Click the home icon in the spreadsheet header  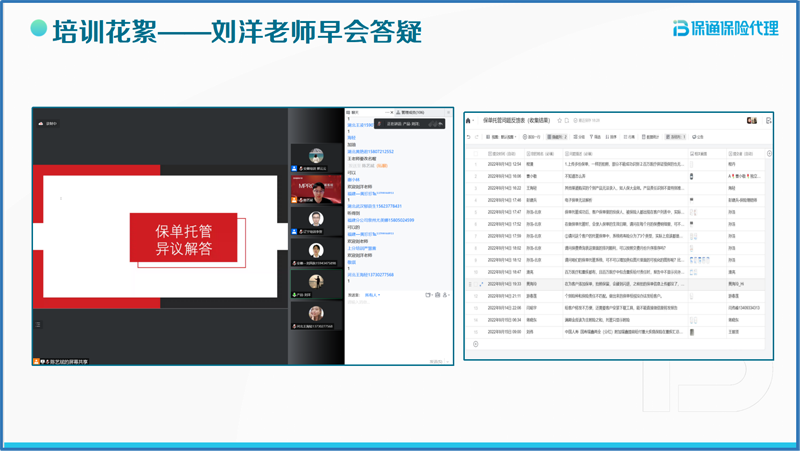(x=468, y=120)
